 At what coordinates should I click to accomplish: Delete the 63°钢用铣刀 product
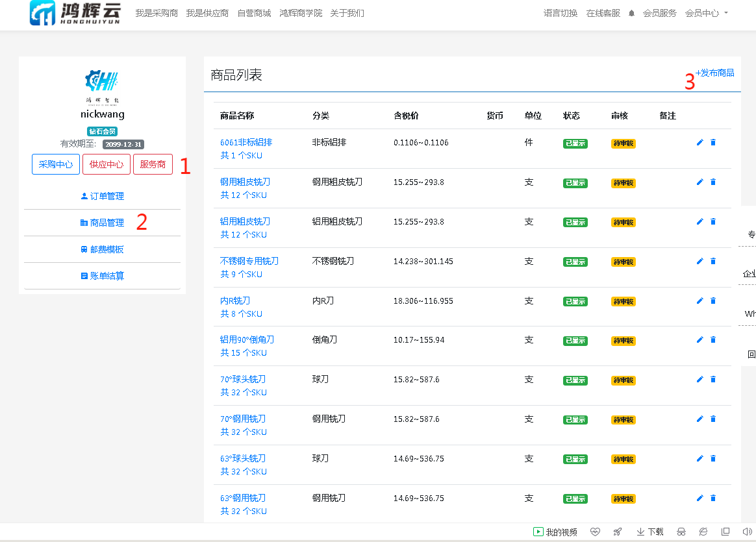tap(713, 498)
